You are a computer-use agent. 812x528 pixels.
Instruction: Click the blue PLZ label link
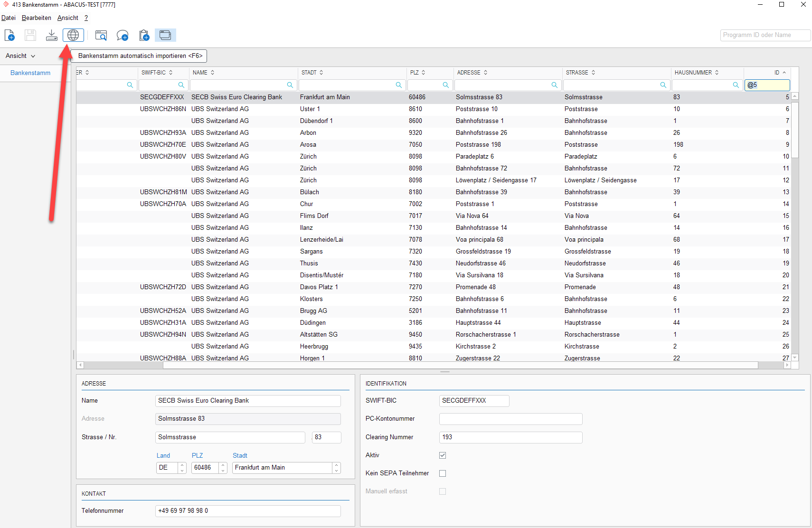point(197,455)
